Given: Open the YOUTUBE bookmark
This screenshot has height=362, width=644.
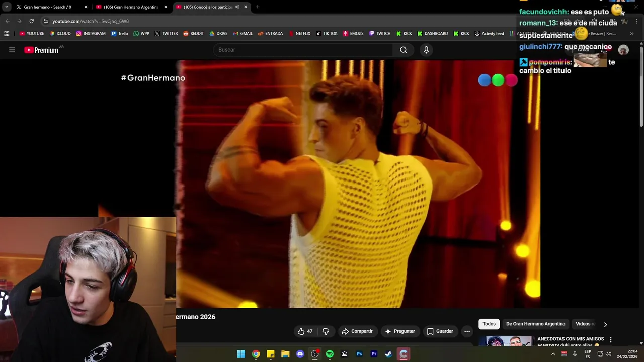Looking at the screenshot, I should point(31,34).
